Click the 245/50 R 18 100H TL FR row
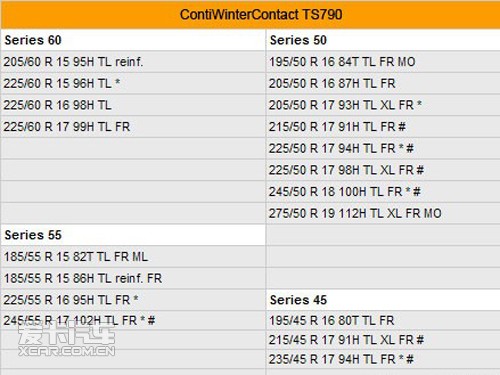 coord(383,192)
